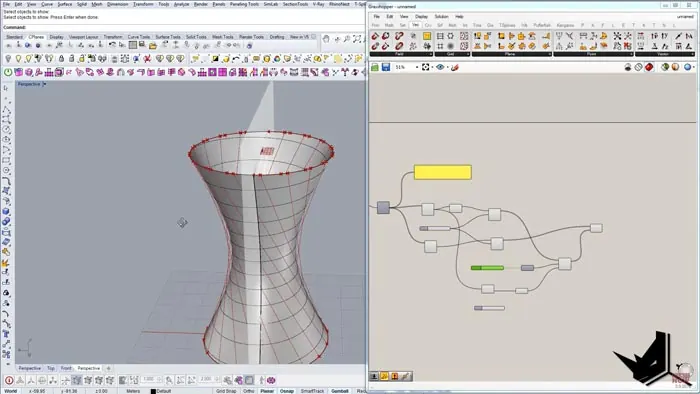Toggle SmartTrack in status bar

312,391
